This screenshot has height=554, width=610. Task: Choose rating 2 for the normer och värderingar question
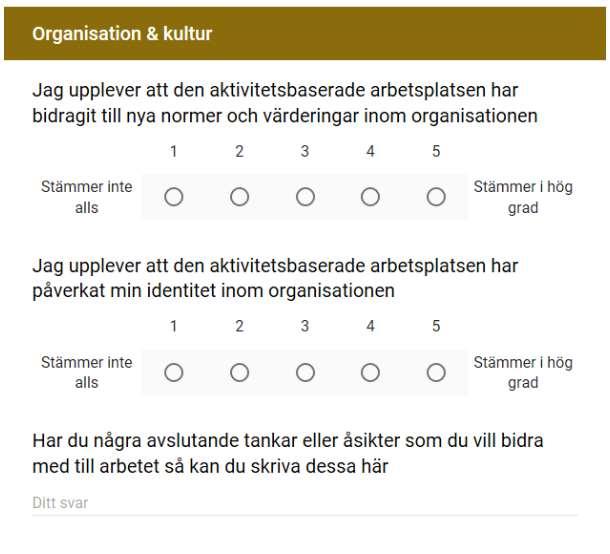[x=239, y=197]
